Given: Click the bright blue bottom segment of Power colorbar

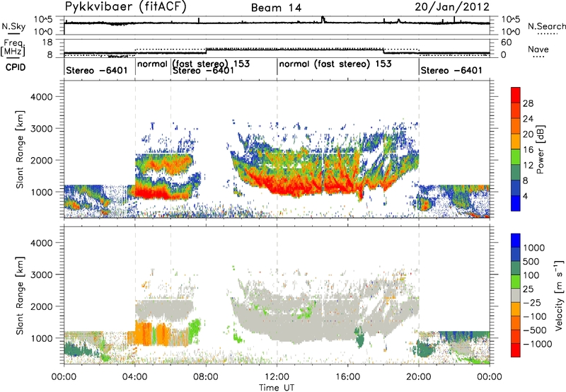Looking at the screenshot, I should pyautogui.click(x=516, y=203).
